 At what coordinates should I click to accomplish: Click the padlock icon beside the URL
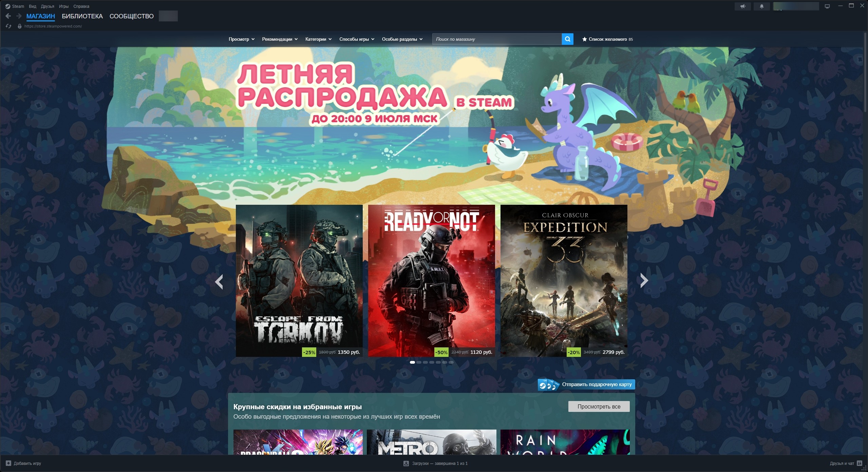click(20, 26)
